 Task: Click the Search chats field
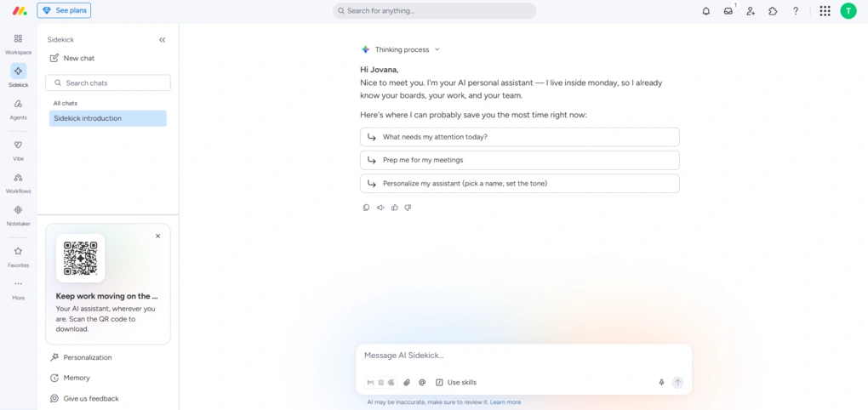click(x=108, y=83)
